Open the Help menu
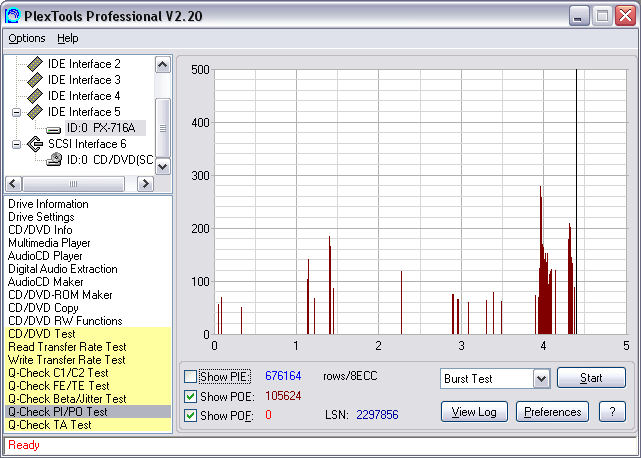This screenshot has width=641, height=458. point(67,38)
